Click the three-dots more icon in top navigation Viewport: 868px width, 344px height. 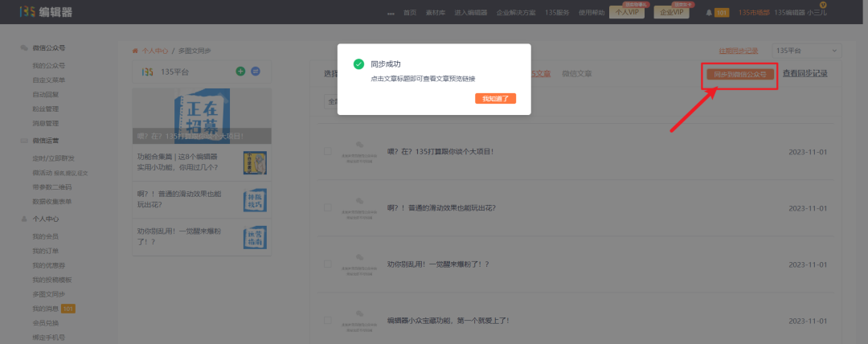tap(391, 14)
